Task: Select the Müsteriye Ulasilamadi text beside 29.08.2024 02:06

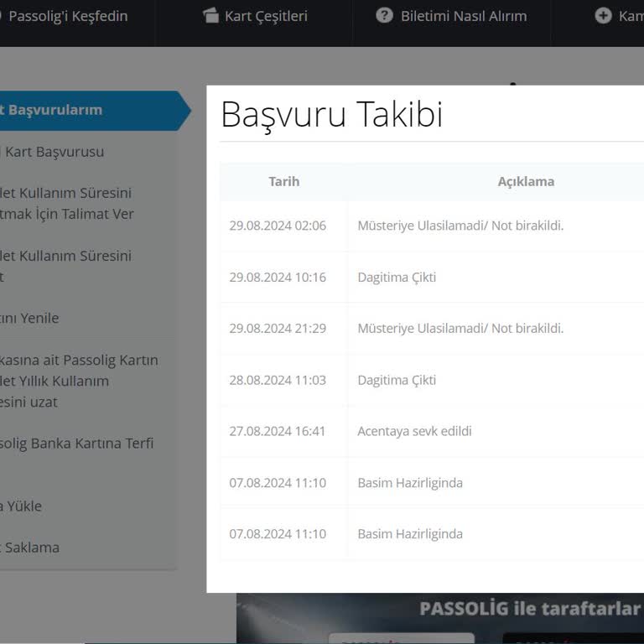Action: point(460,226)
